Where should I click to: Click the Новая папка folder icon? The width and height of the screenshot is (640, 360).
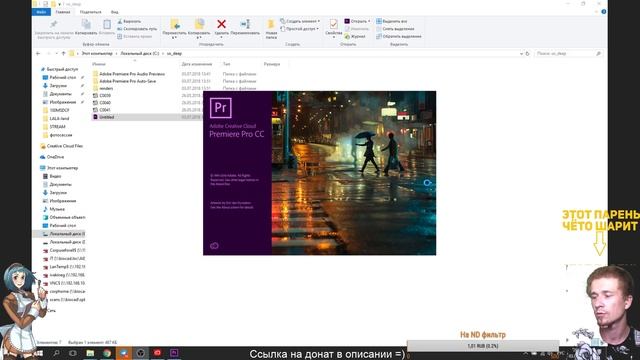click(271, 24)
